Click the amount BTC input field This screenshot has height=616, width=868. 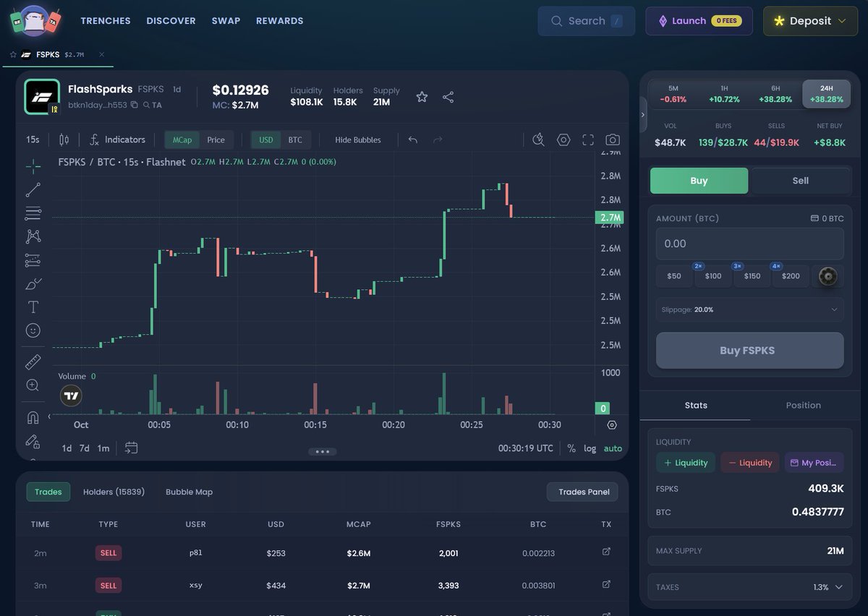tap(749, 244)
